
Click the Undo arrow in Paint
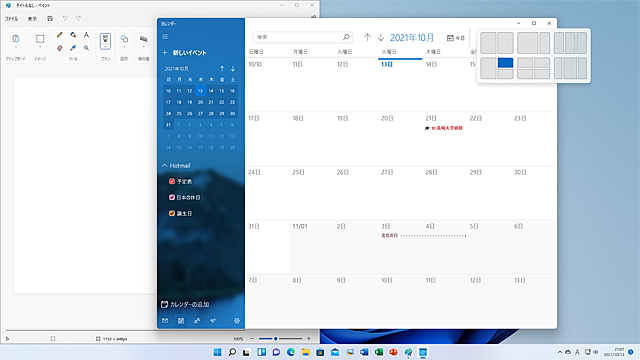(x=65, y=18)
